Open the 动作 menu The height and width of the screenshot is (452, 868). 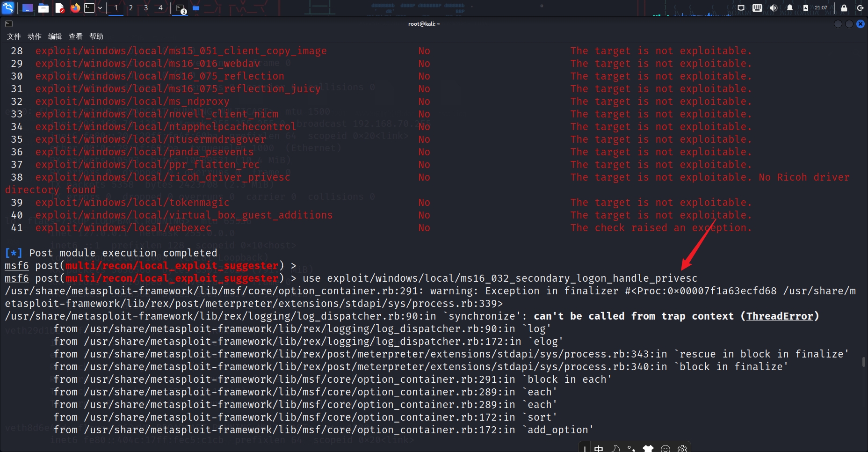coord(34,36)
